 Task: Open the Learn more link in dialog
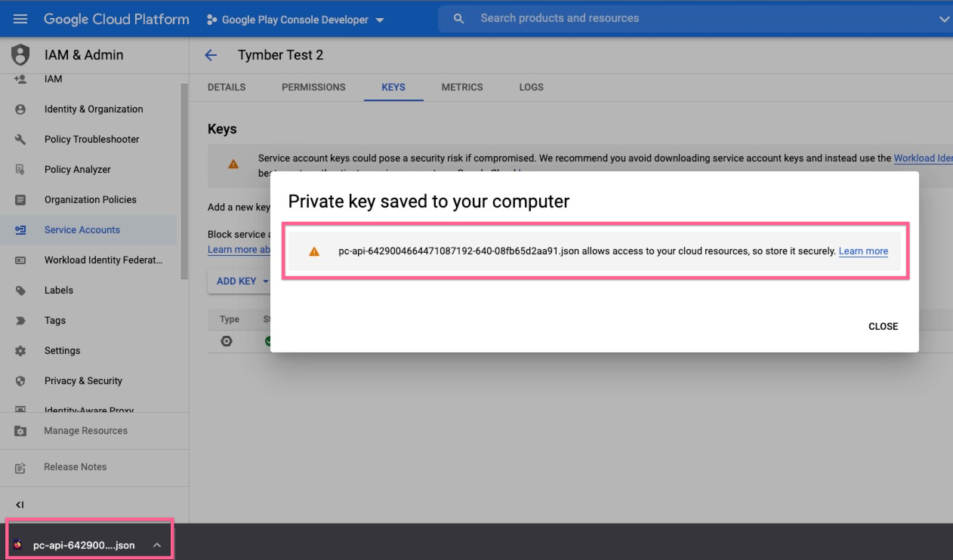pos(863,251)
